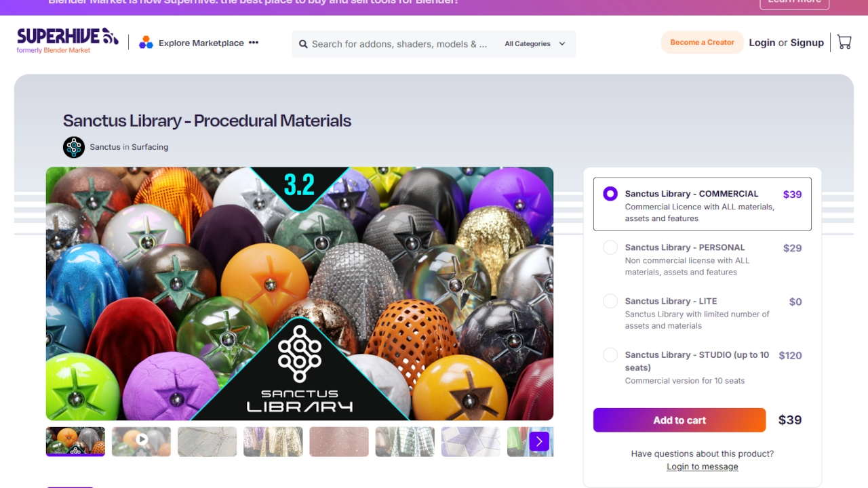Open the three-dot more menu beside Explore Marketplace
Viewport: 868px width, 488px height.
254,43
